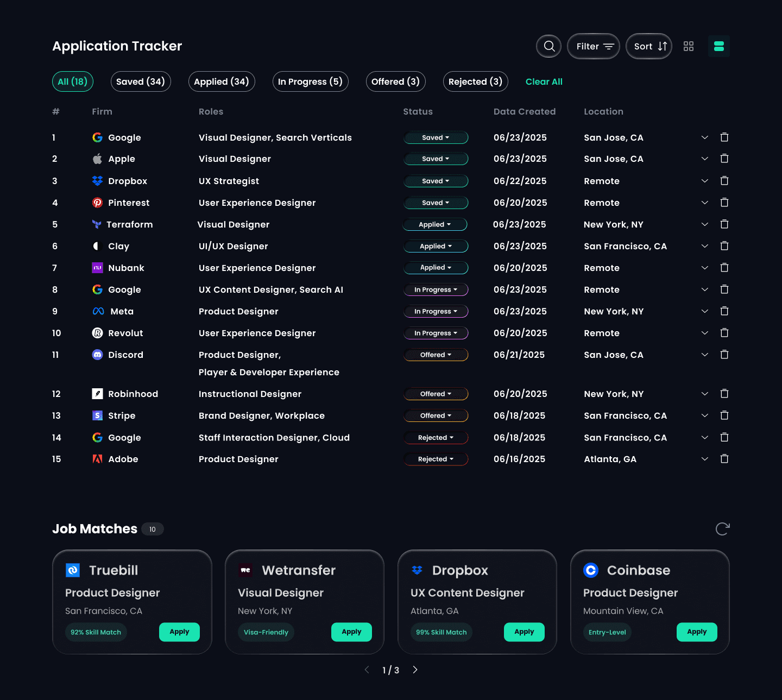The width and height of the screenshot is (782, 700).
Task: Remove the Nubank application entry
Action: coord(724,268)
